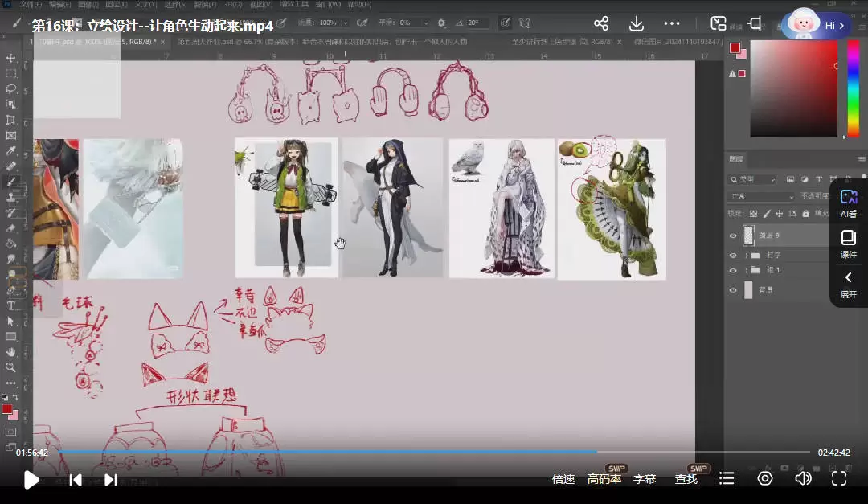The width and height of the screenshot is (868, 504).
Task: Click the color panel foreground swatch
Action: (735, 48)
